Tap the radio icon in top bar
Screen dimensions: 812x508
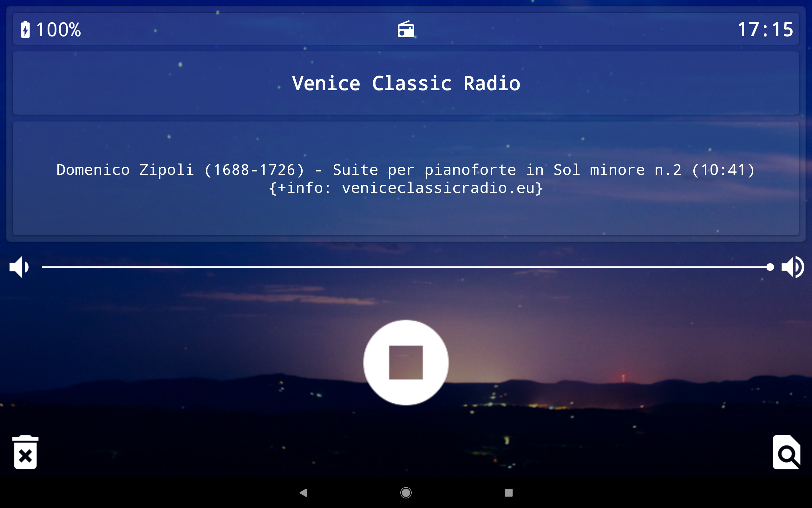pyautogui.click(x=406, y=29)
